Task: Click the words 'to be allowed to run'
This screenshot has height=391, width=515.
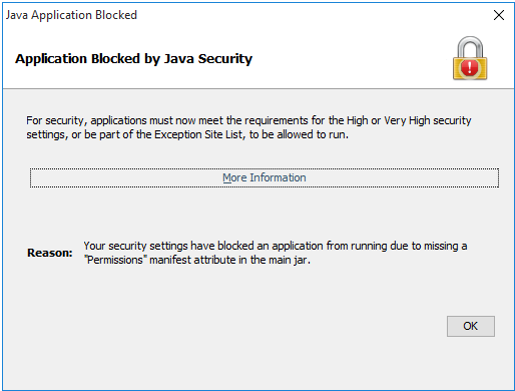Action: coord(299,135)
